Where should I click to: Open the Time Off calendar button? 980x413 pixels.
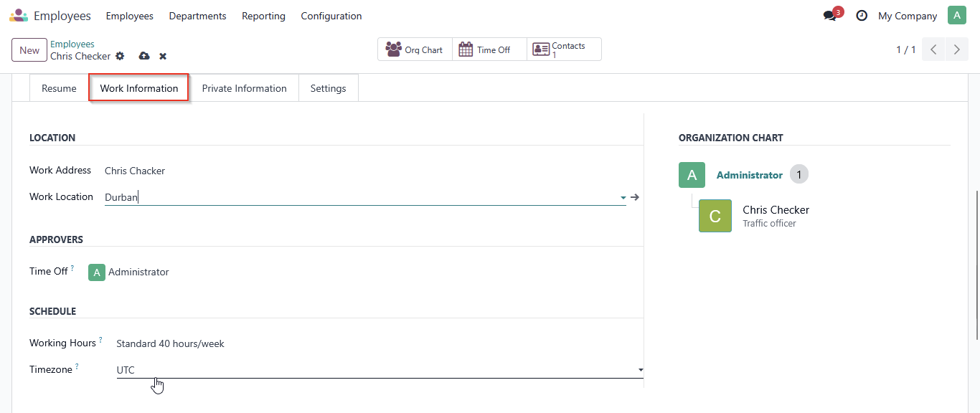click(489, 49)
